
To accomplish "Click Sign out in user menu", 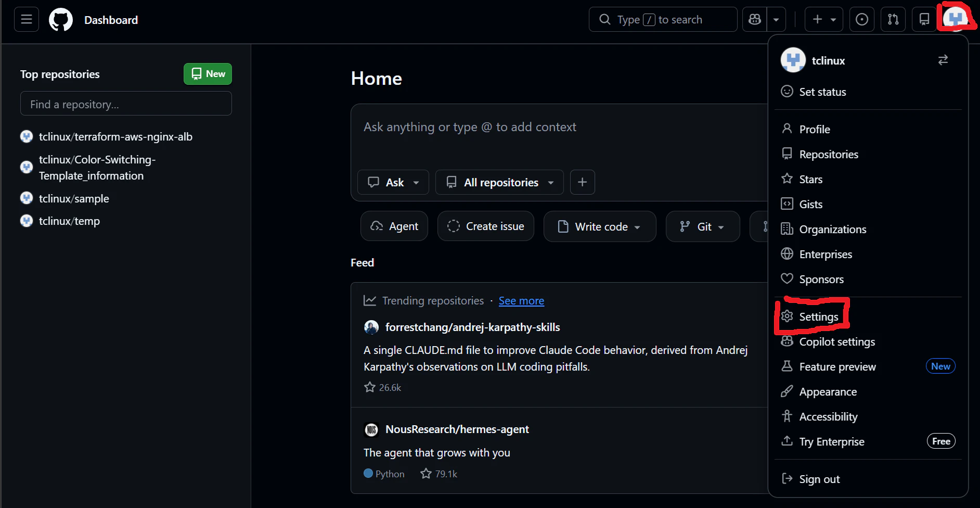I will point(868,479).
